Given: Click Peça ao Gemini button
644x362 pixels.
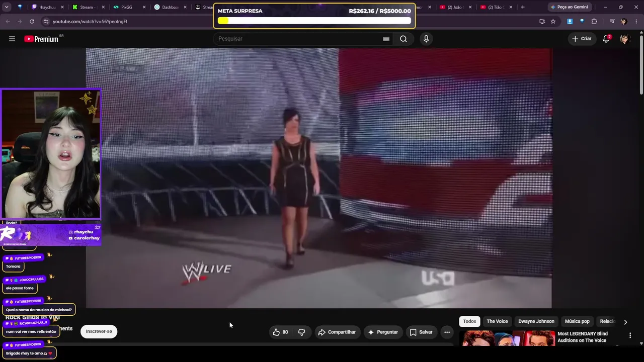Looking at the screenshot, I should click(x=569, y=7).
